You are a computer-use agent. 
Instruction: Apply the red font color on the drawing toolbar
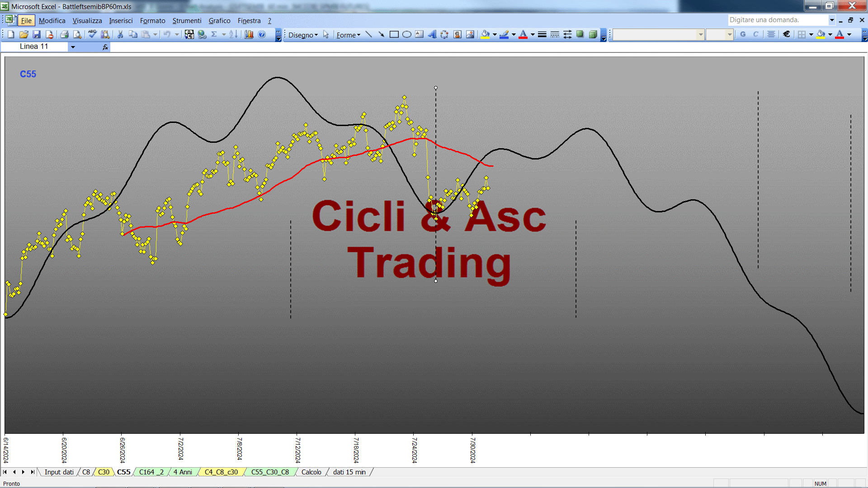pyautogui.click(x=523, y=35)
